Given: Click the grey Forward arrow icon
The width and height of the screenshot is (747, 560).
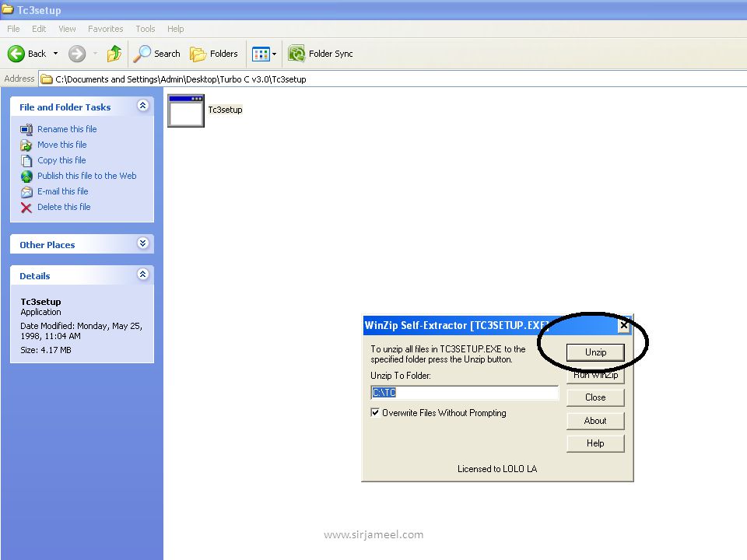Looking at the screenshot, I should pos(77,54).
